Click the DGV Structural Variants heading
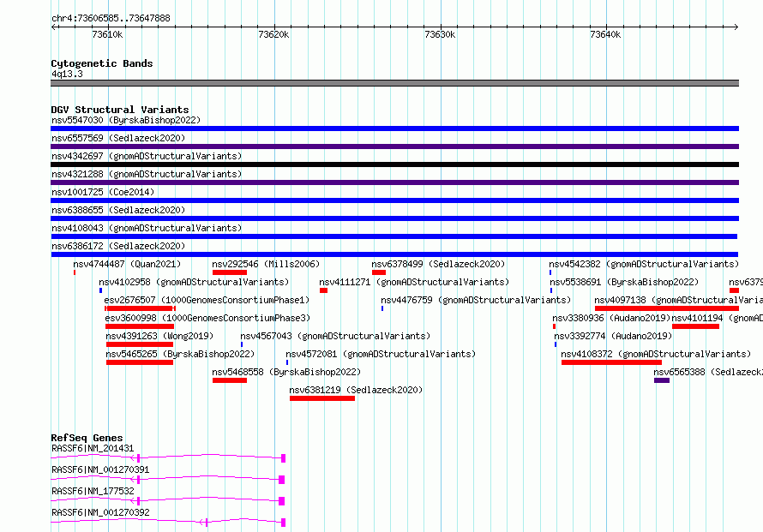Viewport: 763px width, 532px height. [x=120, y=110]
